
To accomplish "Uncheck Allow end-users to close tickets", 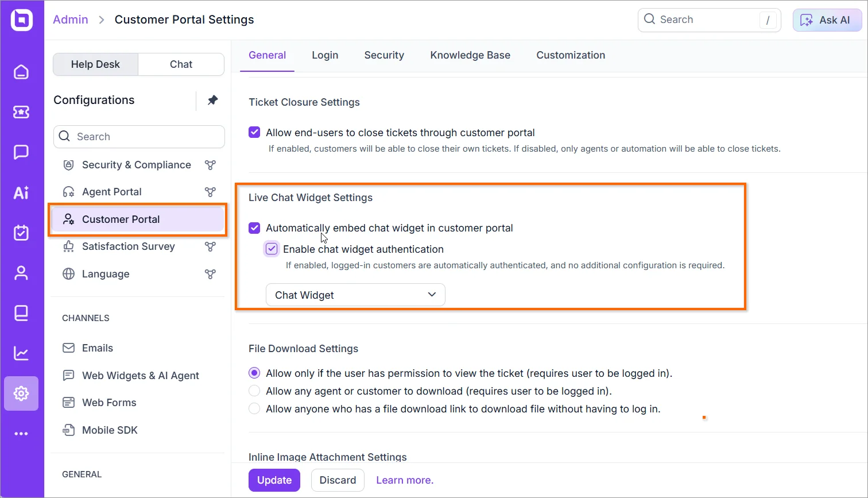I will [x=254, y=133].
